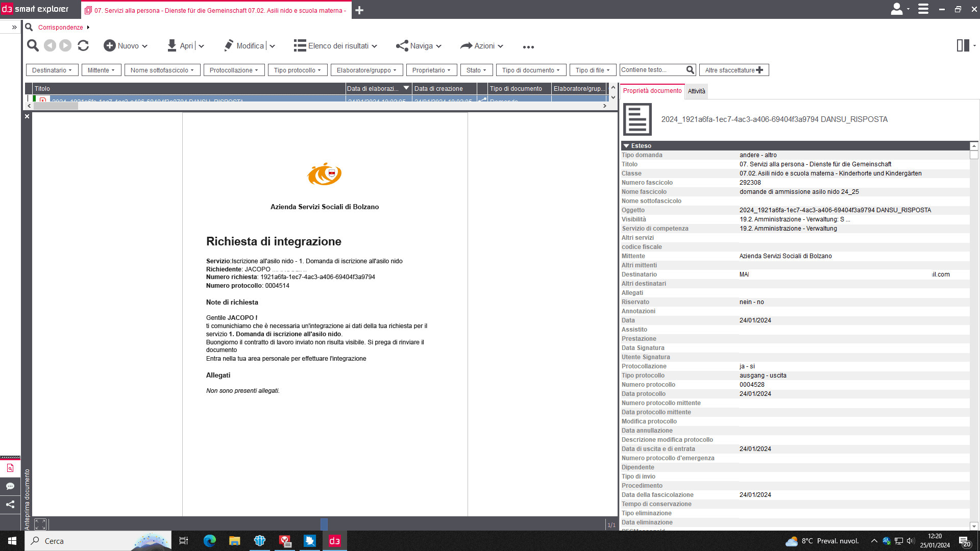Open the Destinatario filter dropdown

coord(52,70)
